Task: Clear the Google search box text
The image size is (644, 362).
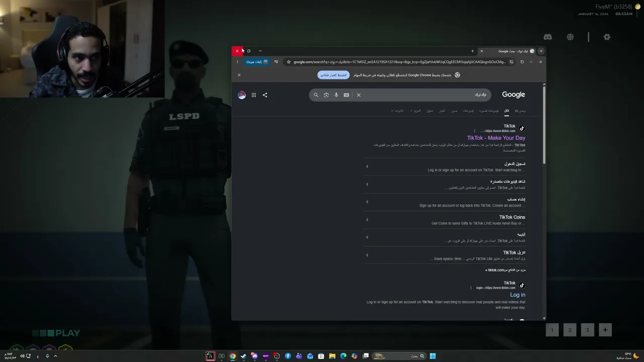Action: click(x=359, y=95)
